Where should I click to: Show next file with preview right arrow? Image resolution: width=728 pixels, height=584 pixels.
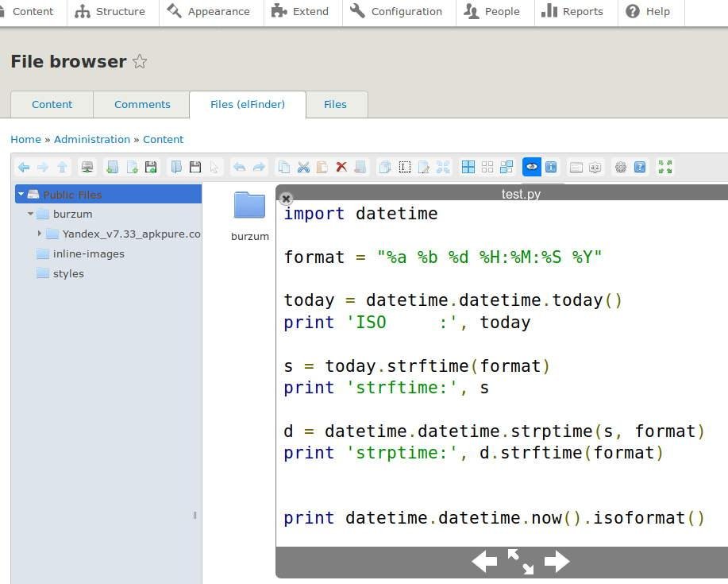[557, 562]
